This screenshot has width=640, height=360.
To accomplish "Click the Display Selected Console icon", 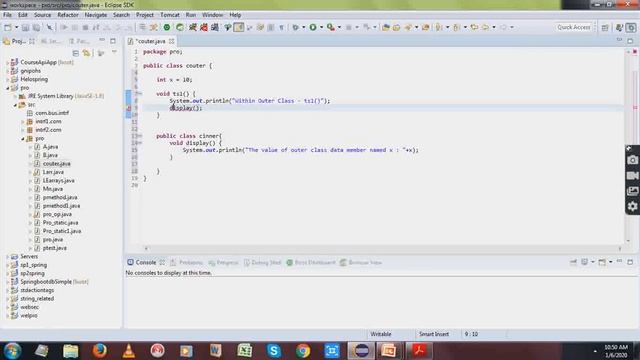I will point(584,262).
